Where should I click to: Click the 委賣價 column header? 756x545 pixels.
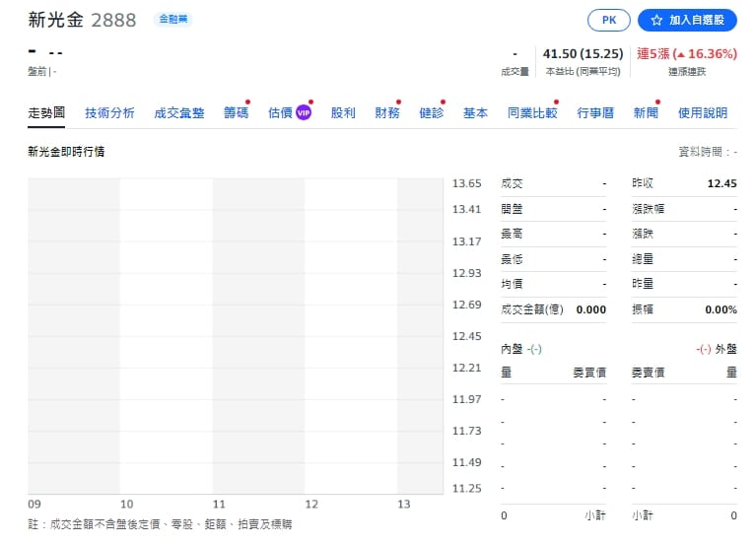tap(648, 372)
